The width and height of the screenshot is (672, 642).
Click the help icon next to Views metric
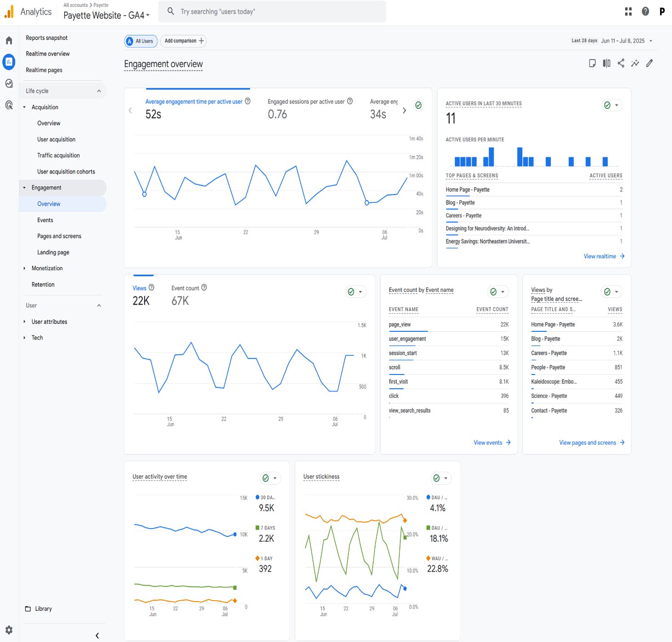151,287
